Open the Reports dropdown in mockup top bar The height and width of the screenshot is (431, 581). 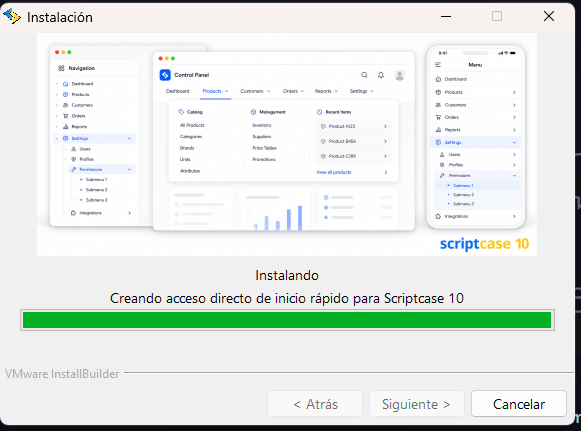[x=326, y=91]
